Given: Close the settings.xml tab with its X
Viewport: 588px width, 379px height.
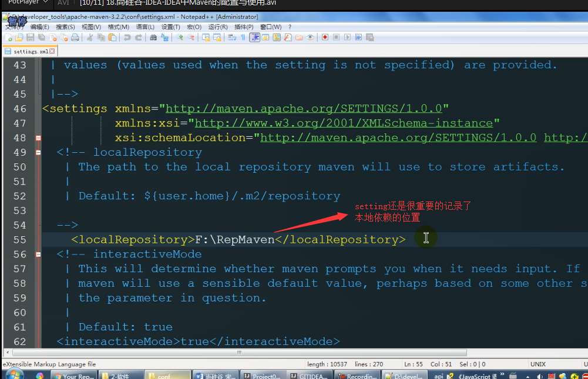Looking at the screenshot, I should coord(52,51).
